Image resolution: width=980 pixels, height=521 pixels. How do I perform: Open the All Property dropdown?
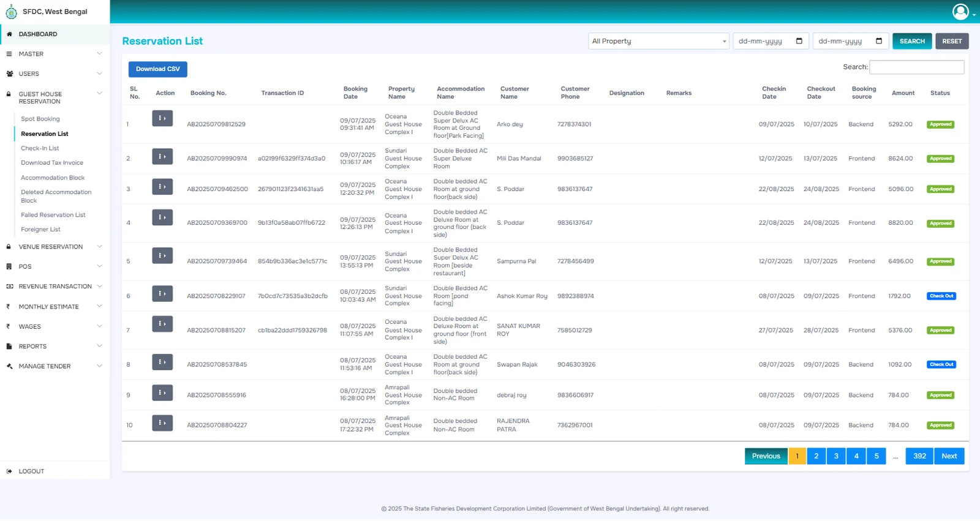(658, 41)
